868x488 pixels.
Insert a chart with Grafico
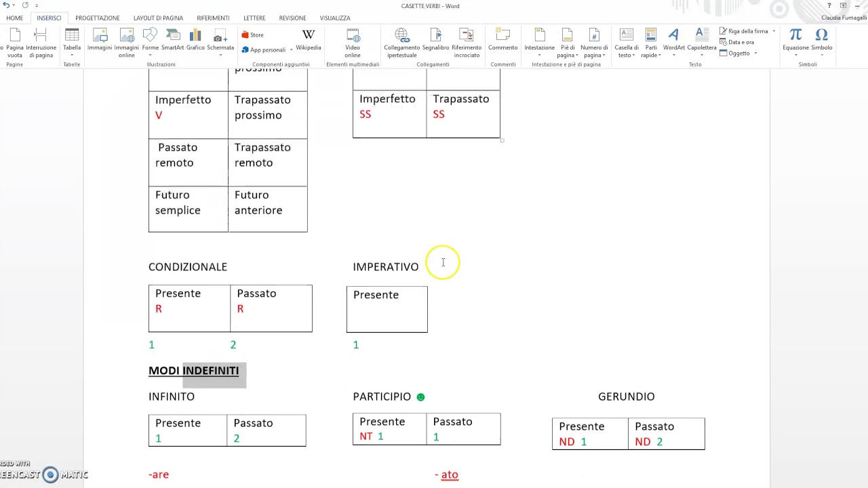(x=195, y=41)
